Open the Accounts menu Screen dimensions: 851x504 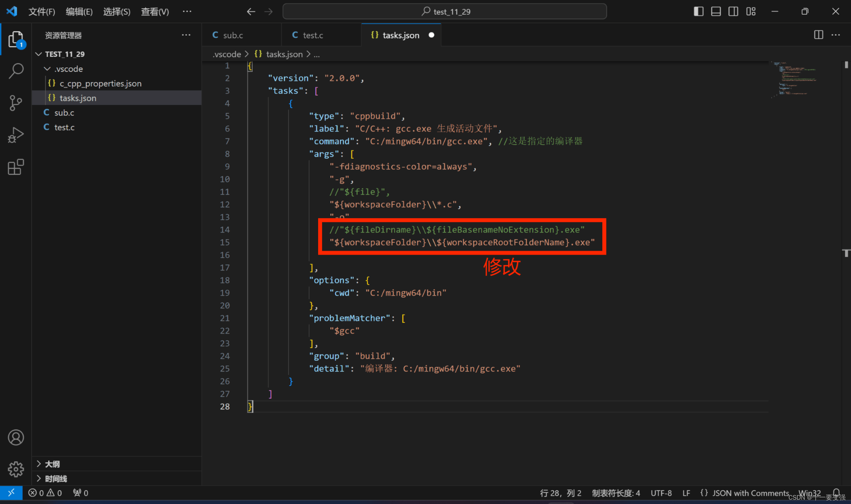coord(16,437)
